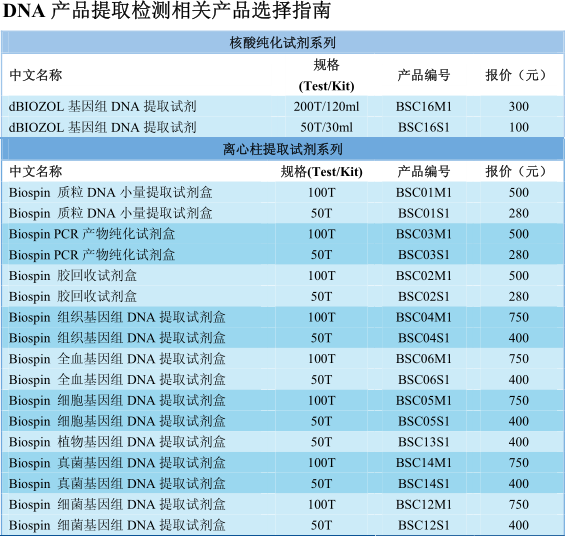Select product name in the BSC03S1 row

[x=92, y=255]
